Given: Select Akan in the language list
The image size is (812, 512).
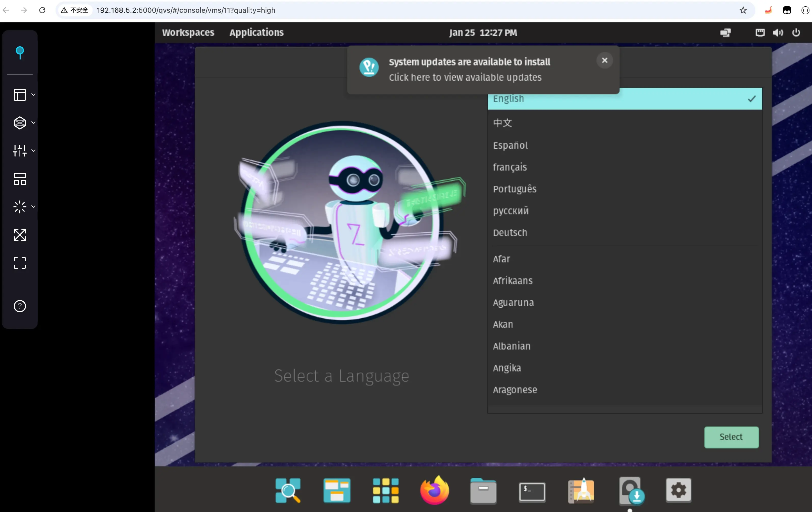Looking at the screenshot, I should pyautogui.click(x=625, y=324).
